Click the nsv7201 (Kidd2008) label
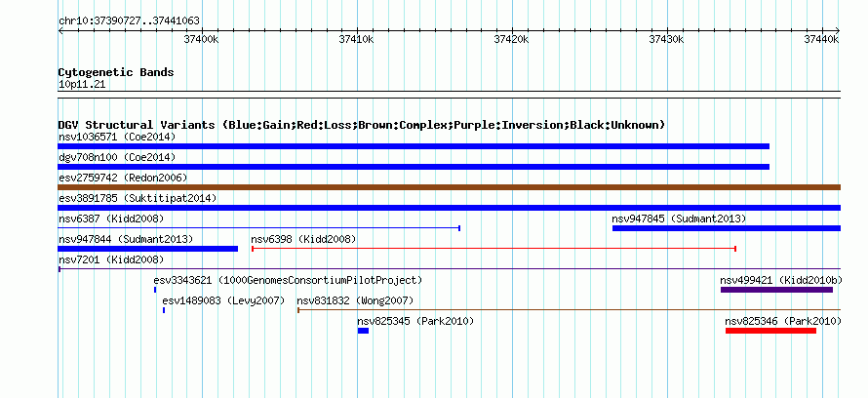The height and width of the screenshot is (398, 868). (111, 259)
